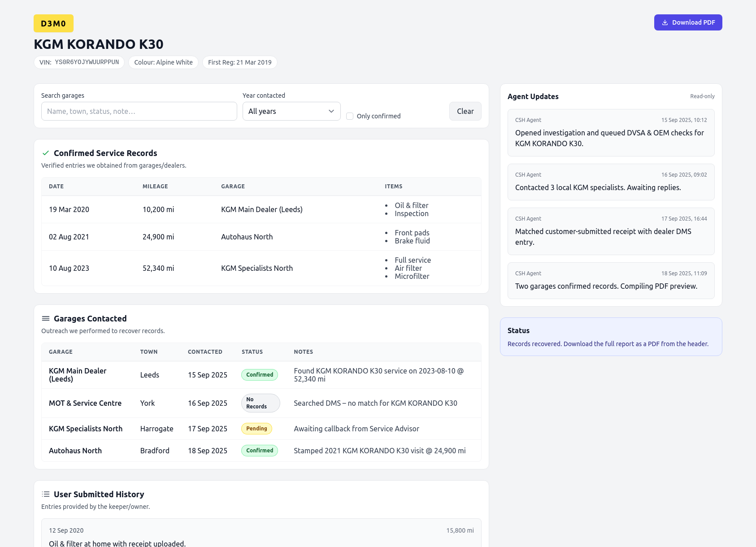756x547 pixels.
Task: Click the Clear button near search filters
Action: coord(465,111)
